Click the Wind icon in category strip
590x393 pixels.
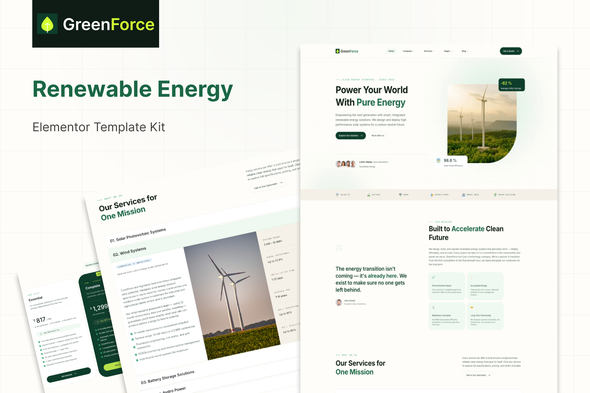400,195
